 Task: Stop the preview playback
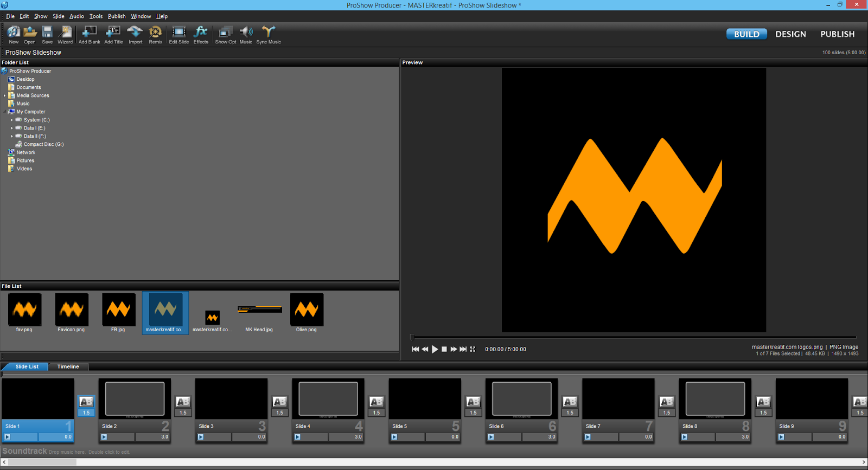click(x=444, y=349)
